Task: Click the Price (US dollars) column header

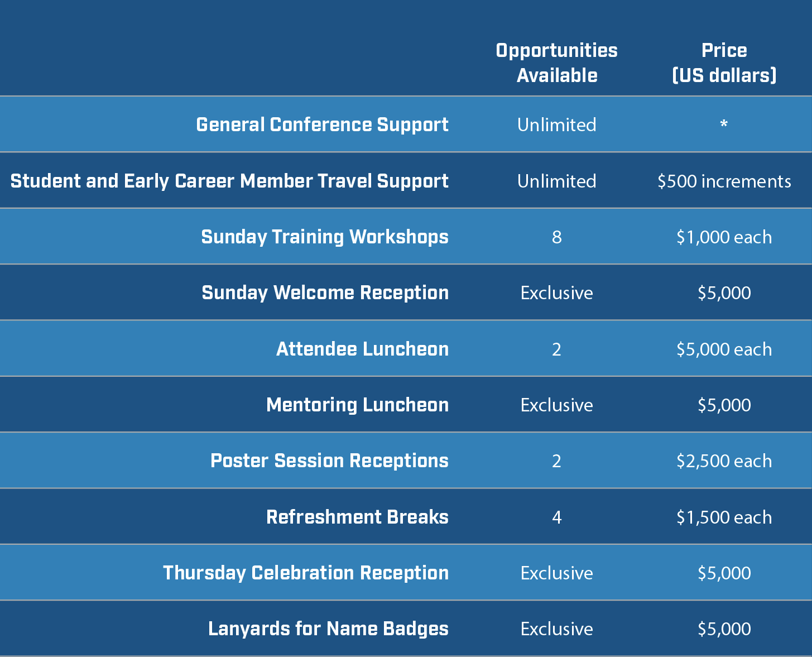Action: click(x=724, y=63)
